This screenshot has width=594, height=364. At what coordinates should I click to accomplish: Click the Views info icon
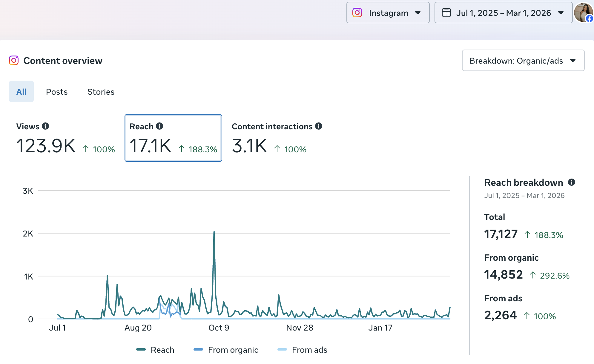pos(45,126)
